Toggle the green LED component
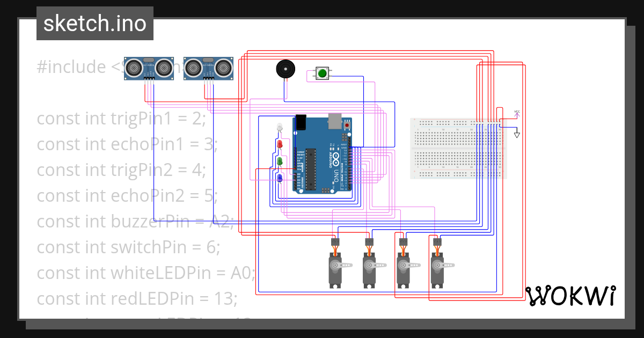 (279, 161)
